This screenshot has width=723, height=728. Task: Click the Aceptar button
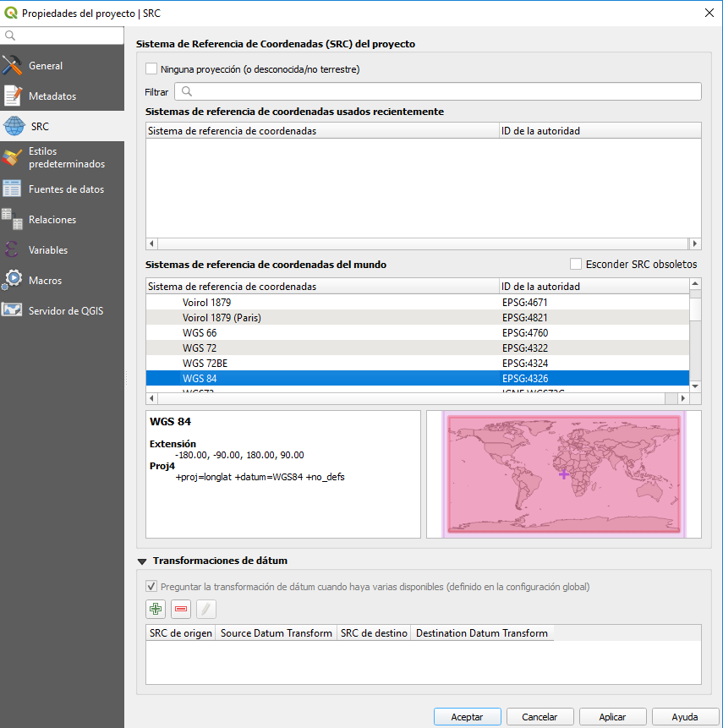[467, 716]
